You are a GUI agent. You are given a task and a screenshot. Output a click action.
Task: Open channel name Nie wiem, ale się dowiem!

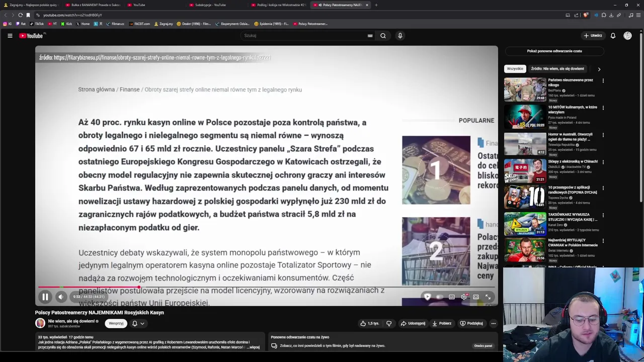71,321
